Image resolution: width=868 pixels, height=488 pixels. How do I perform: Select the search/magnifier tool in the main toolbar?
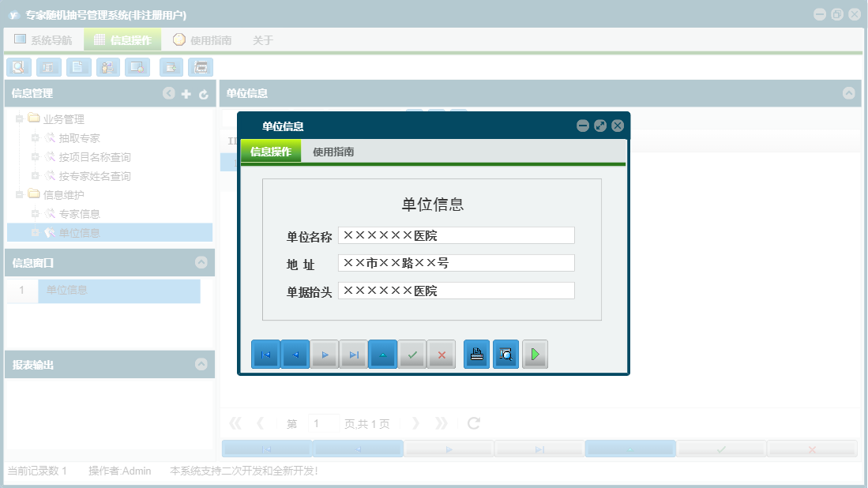tap(18, 67)
